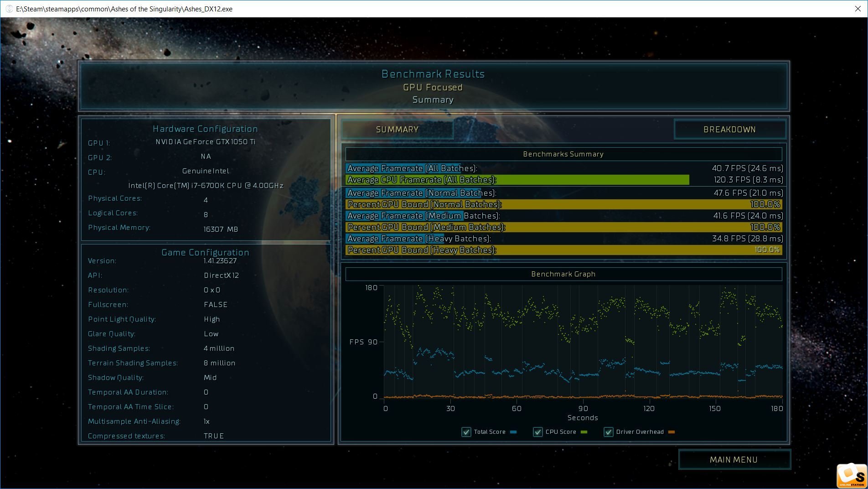
Task: Click the orange Driver Overhead legend swatch
Action: tap(671, 432)
